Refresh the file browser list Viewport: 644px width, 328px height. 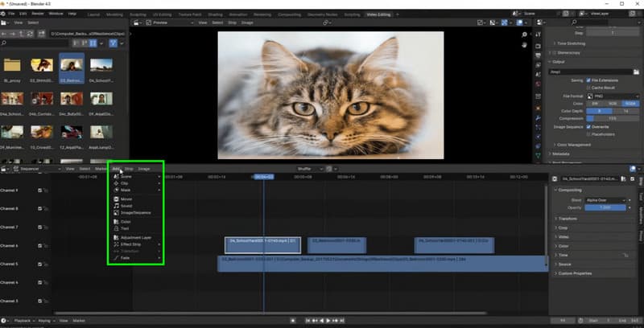(x=30, y=34)
